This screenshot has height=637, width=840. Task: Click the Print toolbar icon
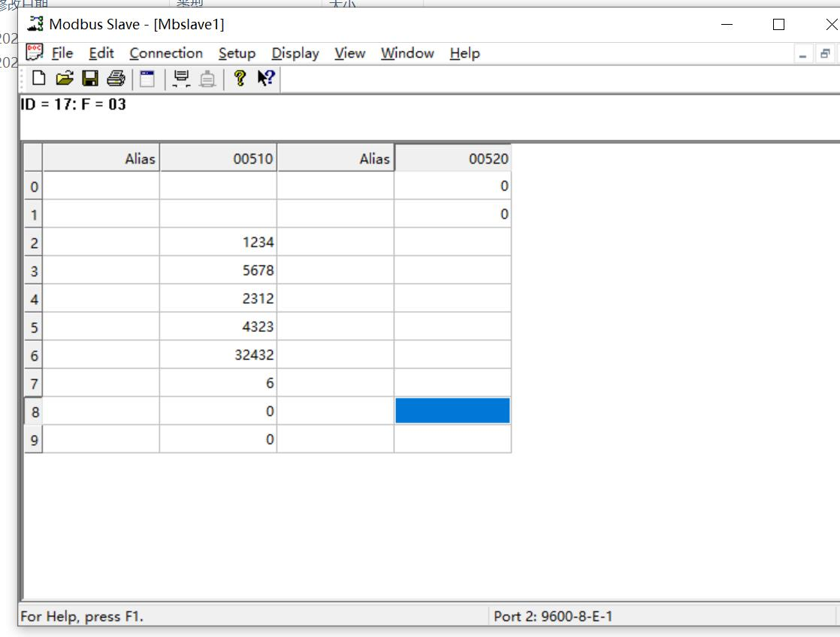click(x=116, y=78)
